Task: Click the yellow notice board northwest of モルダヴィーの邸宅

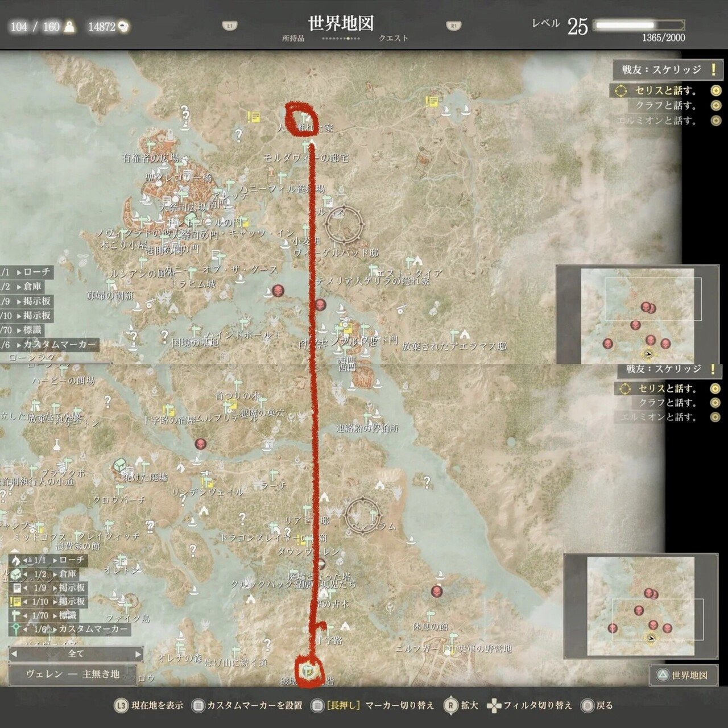Action: (254, 117)
